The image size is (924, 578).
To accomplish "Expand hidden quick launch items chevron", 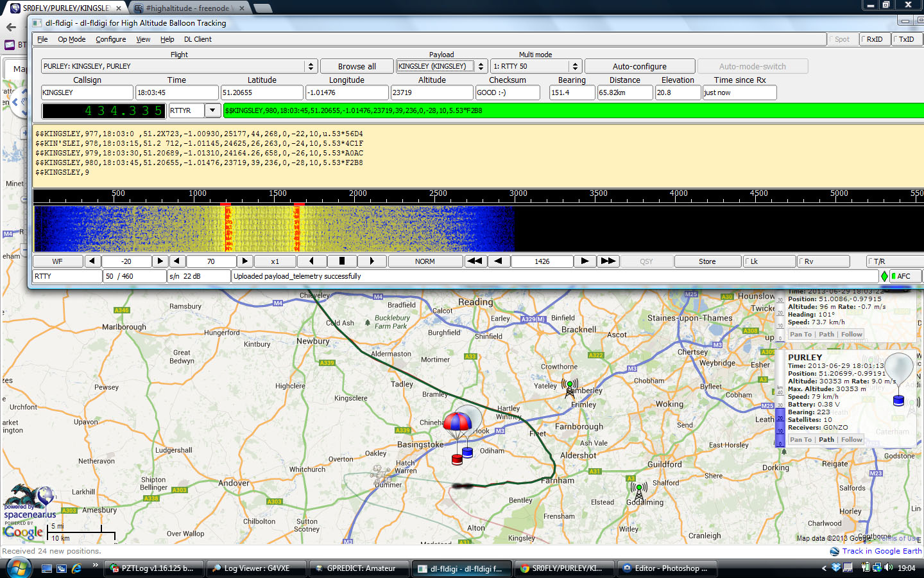I will pos(95,565).
